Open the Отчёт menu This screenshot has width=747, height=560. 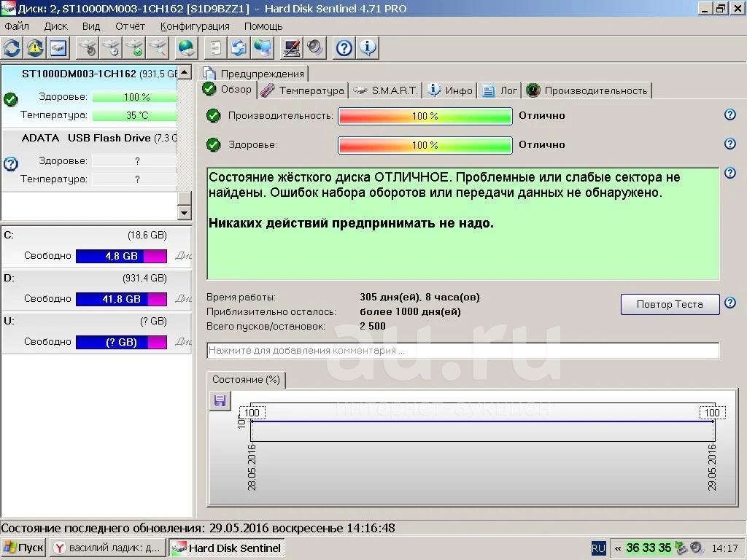coord(130,26)
